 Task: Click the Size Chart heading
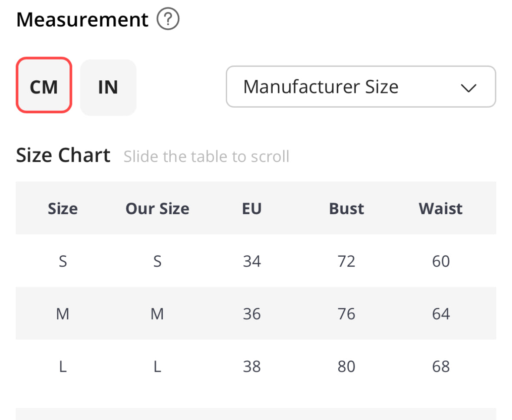click(63, 155)
